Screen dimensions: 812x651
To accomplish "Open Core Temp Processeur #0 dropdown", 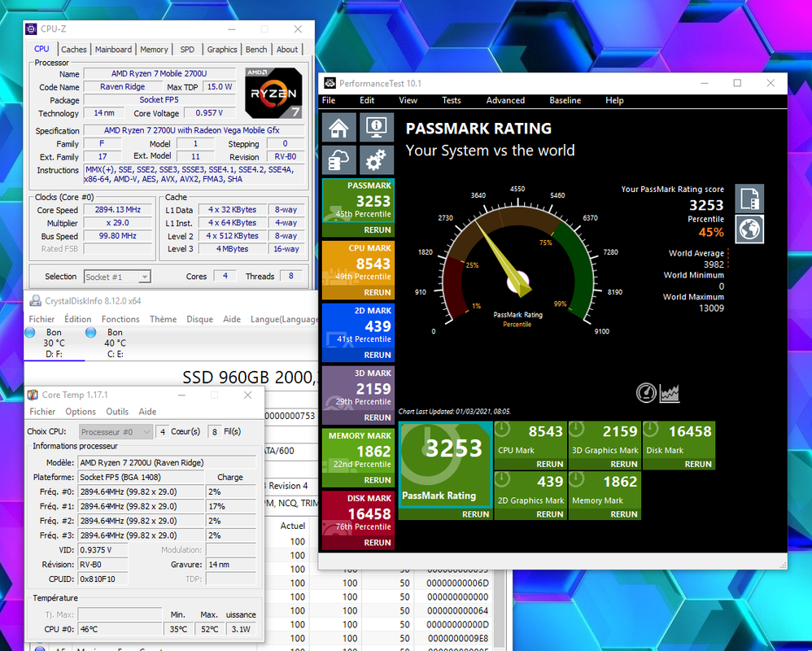I will pyautogui.click(x=116, y=431).
